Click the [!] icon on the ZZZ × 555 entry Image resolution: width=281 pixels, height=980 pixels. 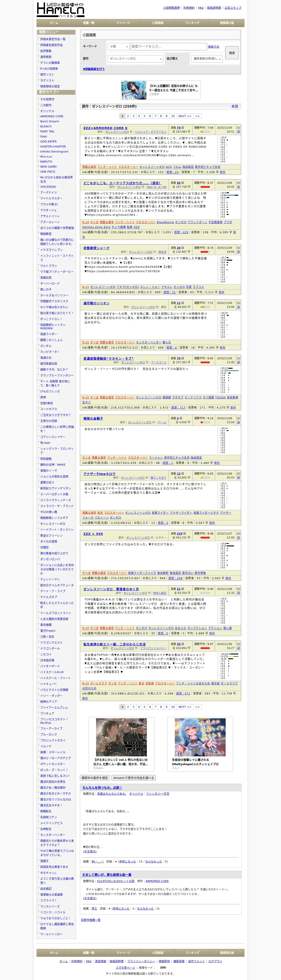pos(238,533)
